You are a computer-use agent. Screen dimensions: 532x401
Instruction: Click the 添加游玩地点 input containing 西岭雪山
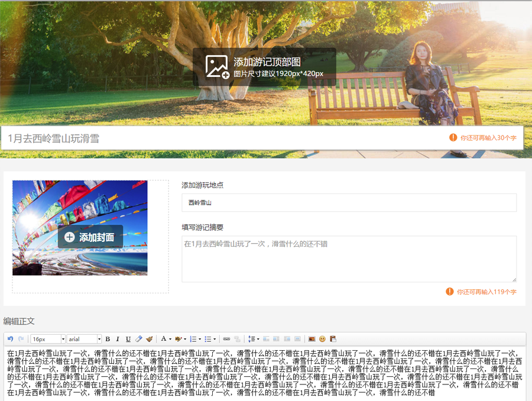[349, 202]
